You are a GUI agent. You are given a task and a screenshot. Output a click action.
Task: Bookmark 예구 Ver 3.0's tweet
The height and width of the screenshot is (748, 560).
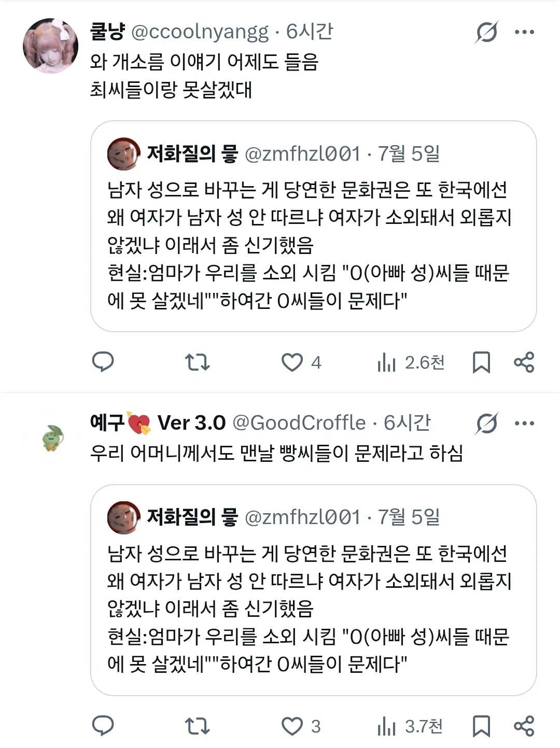click(481, 726)
